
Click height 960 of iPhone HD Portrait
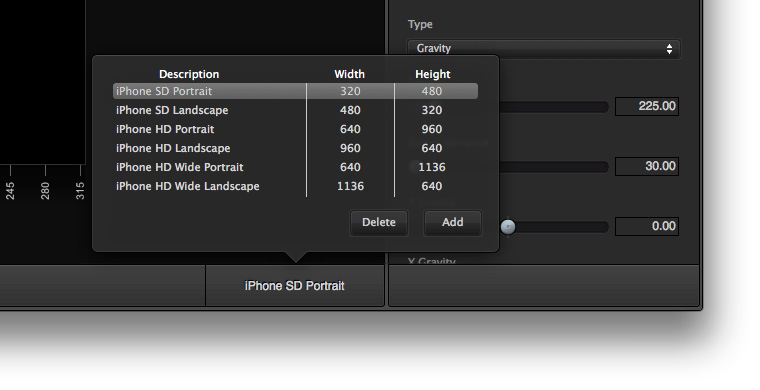point(431,129)
